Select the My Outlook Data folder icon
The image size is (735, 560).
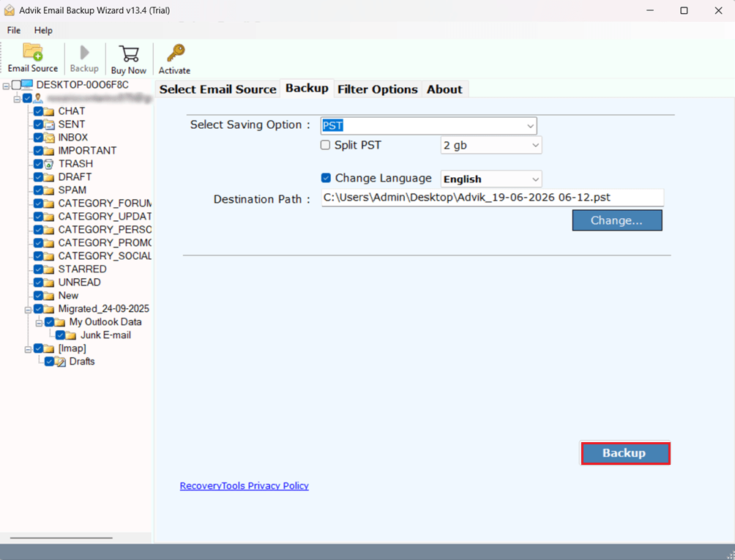point(60,322)
